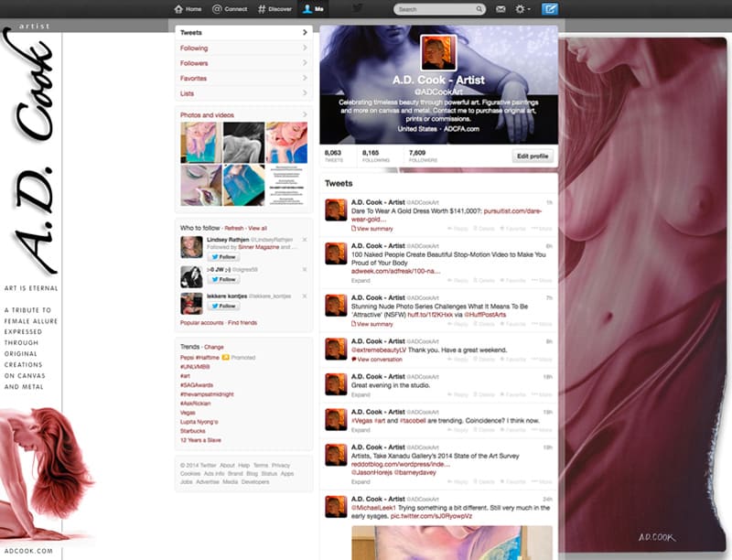732x560 pixels.
Task: Open #thevampsatmidnight trend
Action: (207, 394)
